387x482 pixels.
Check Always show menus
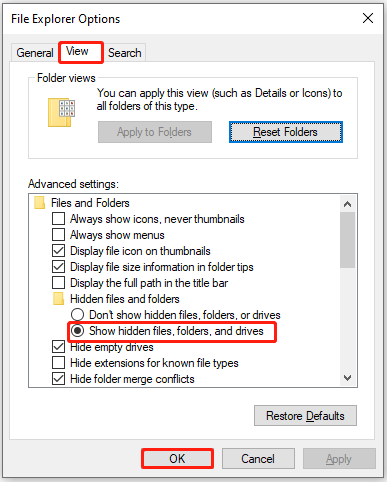tap(59, 235)
